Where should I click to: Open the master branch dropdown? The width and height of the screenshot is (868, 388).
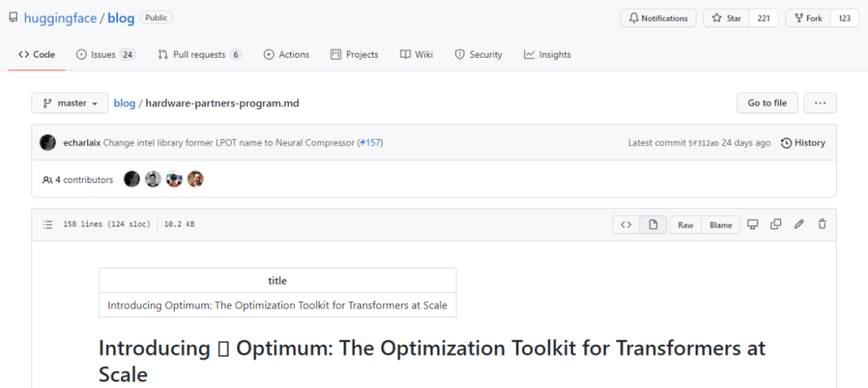pyautogui.click(x=70, y=103)
